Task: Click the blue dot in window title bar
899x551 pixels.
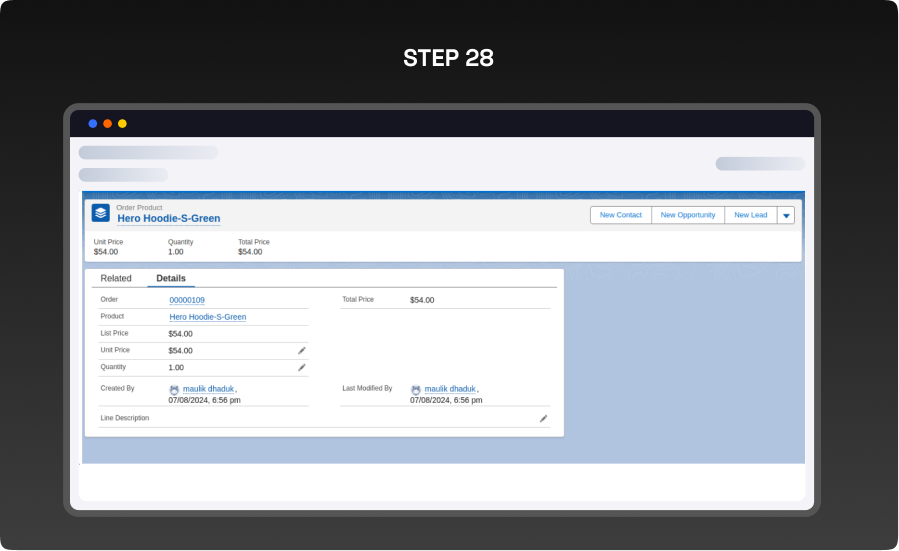Action: [x=93, y=123]
